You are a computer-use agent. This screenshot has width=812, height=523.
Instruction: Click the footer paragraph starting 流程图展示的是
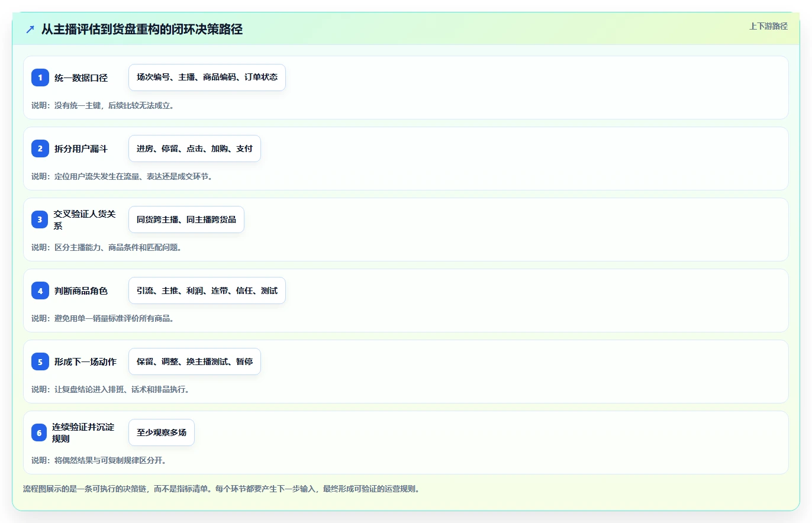pyautogui.click(x=221, y=489)
